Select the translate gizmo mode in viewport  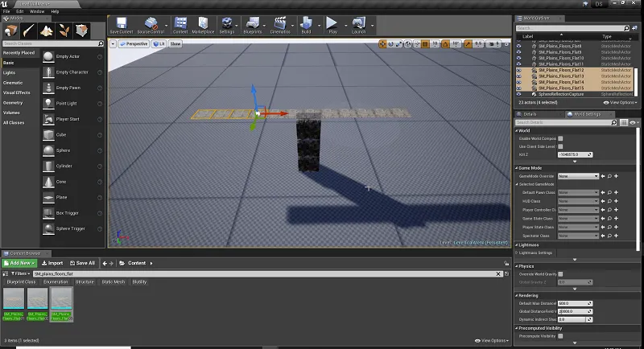click(382, 44)
